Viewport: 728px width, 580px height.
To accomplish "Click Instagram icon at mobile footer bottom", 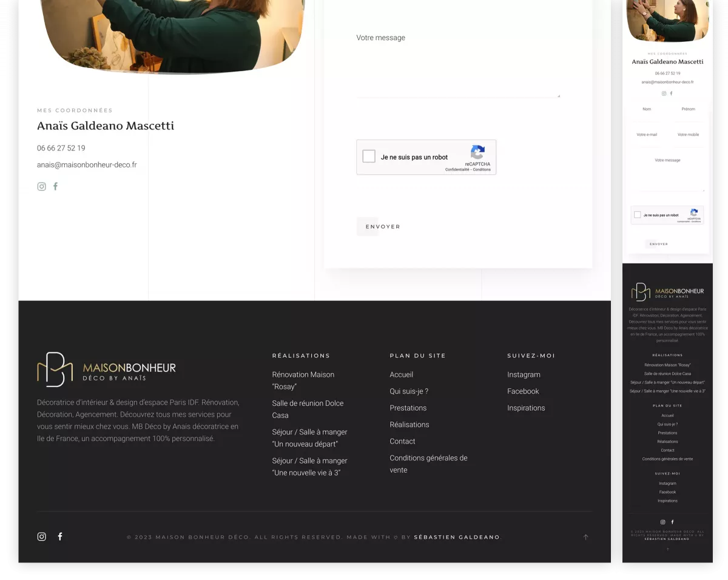I will (x=662, y=522).
